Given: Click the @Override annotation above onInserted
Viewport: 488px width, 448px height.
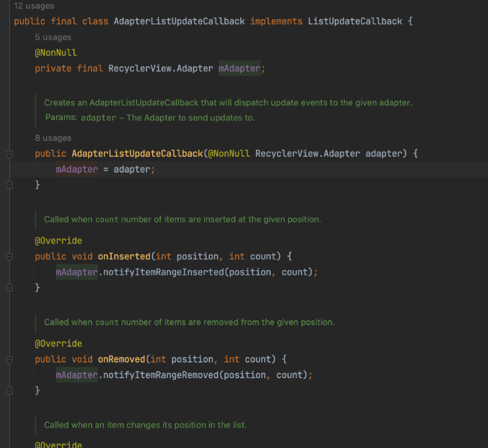Looking at the screenshot, I should click(x=58, y=241).
